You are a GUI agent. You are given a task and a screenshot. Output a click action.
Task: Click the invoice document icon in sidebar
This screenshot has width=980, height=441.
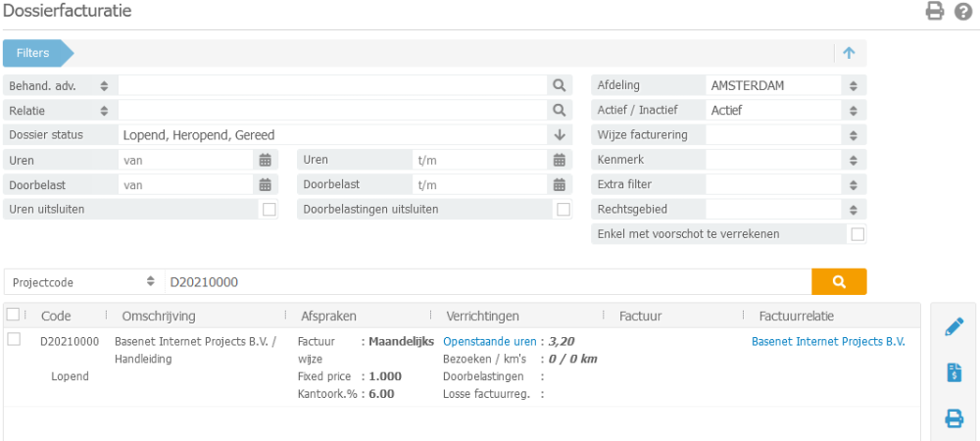point(954,372)
